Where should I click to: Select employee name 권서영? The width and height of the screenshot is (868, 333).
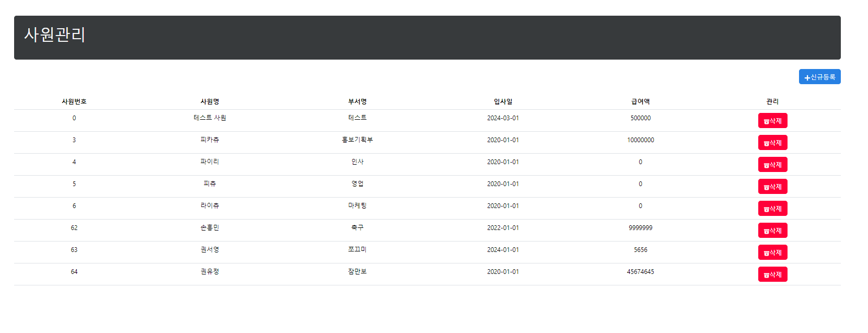click(x=210, y=250)
